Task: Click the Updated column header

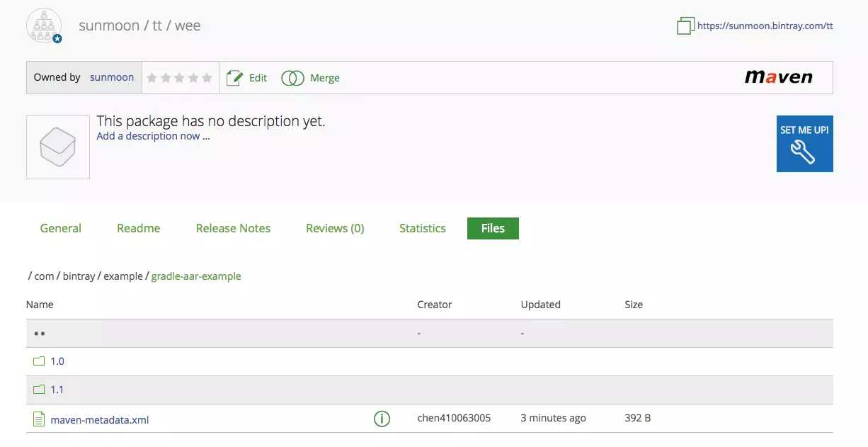Action: 541,305
